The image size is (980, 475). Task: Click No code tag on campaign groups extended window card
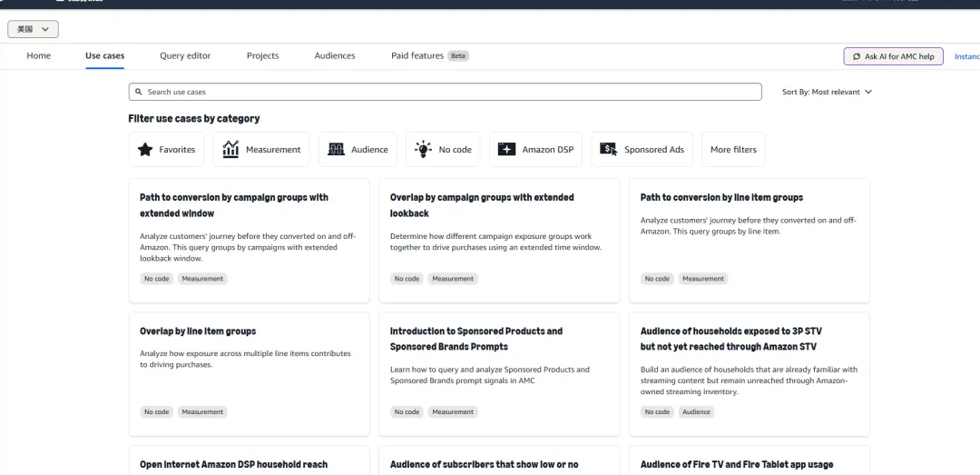156,279
